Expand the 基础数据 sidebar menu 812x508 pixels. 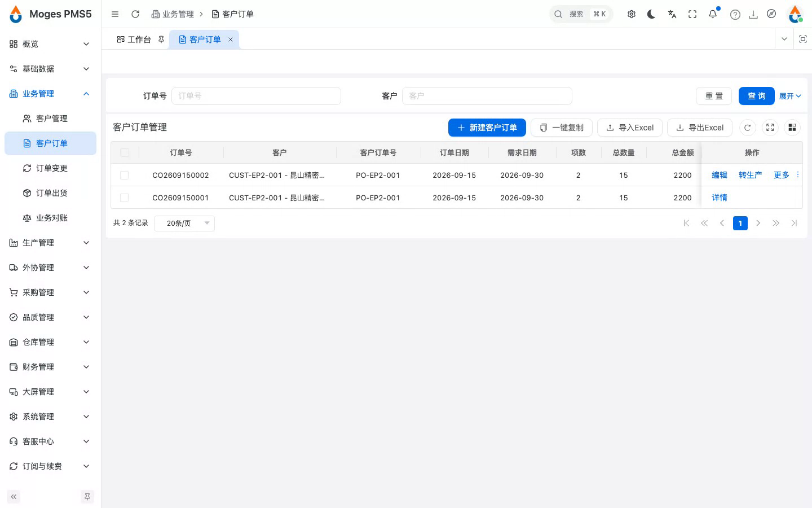tap(50, 69)
